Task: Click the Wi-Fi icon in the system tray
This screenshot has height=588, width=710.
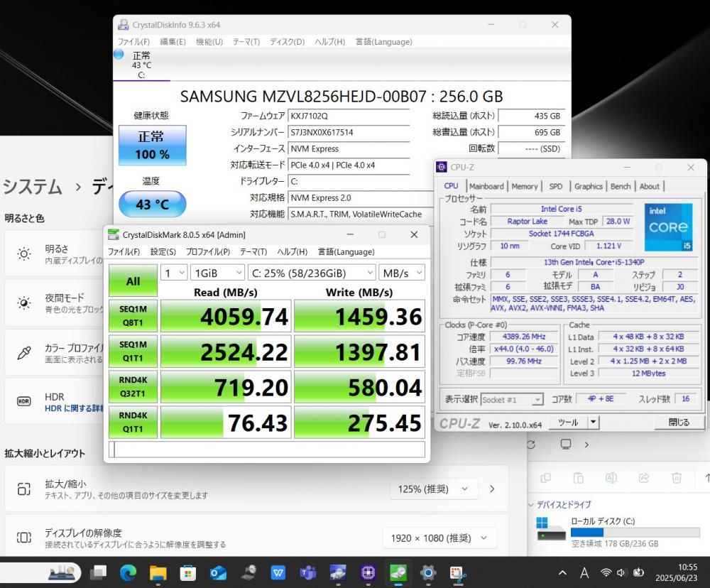Action: tap(606, 573)
